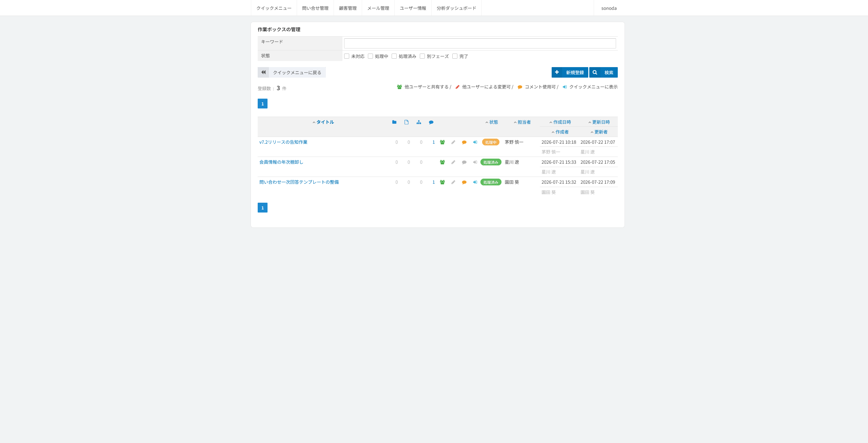Click pencil icon in 問い合わせ一次回答テンプレートの整備 row

(453, 182)
